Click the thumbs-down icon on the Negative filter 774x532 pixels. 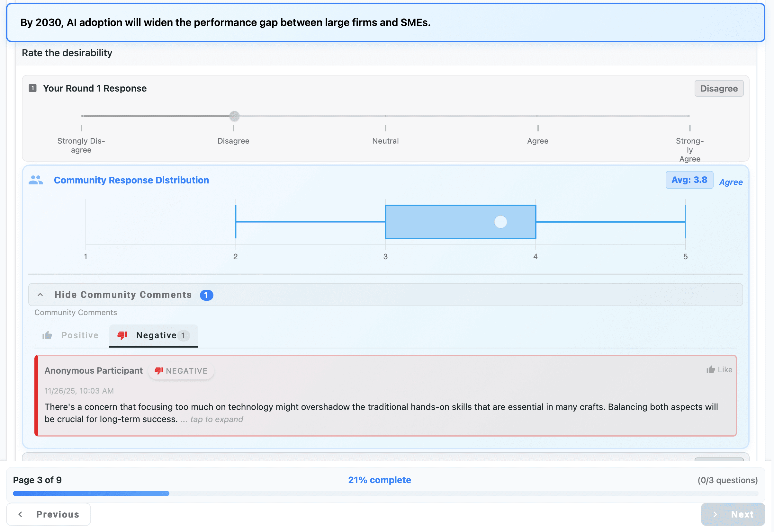122,336
